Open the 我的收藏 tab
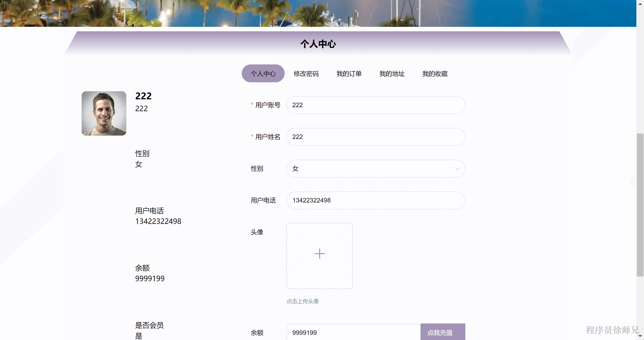 tap(435, 74)
